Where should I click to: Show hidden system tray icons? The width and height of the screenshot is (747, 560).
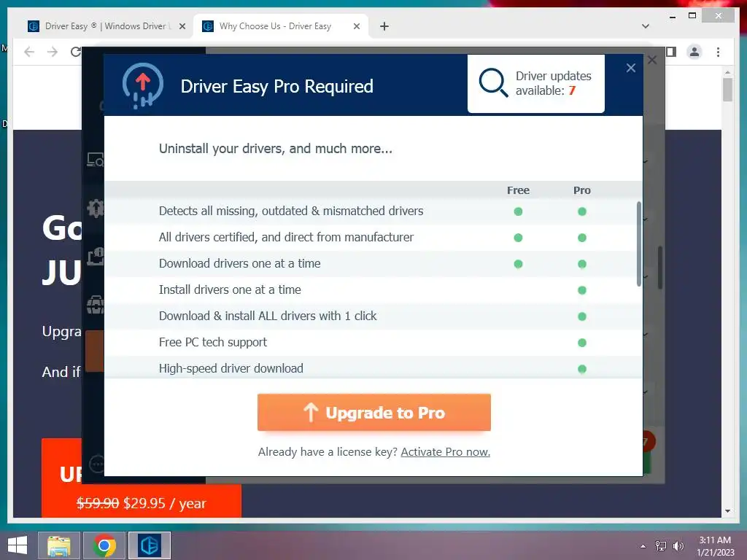pyautogui.click(x=643, y=545)
